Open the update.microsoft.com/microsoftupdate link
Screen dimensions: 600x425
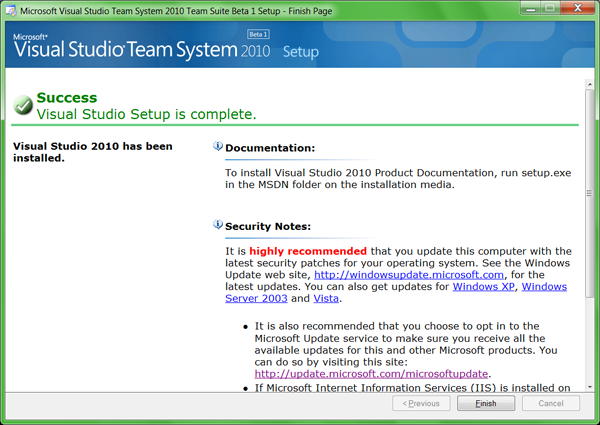tap(371, 374)
